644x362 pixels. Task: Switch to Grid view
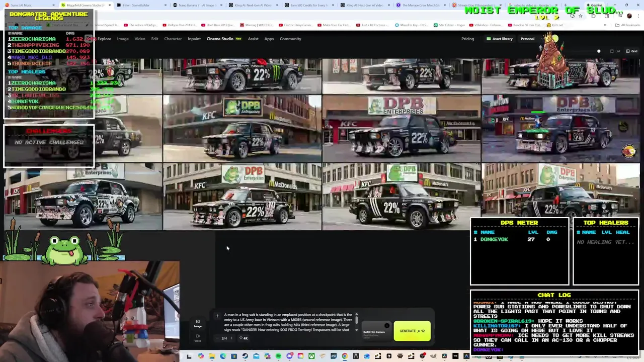pos(631,51)
